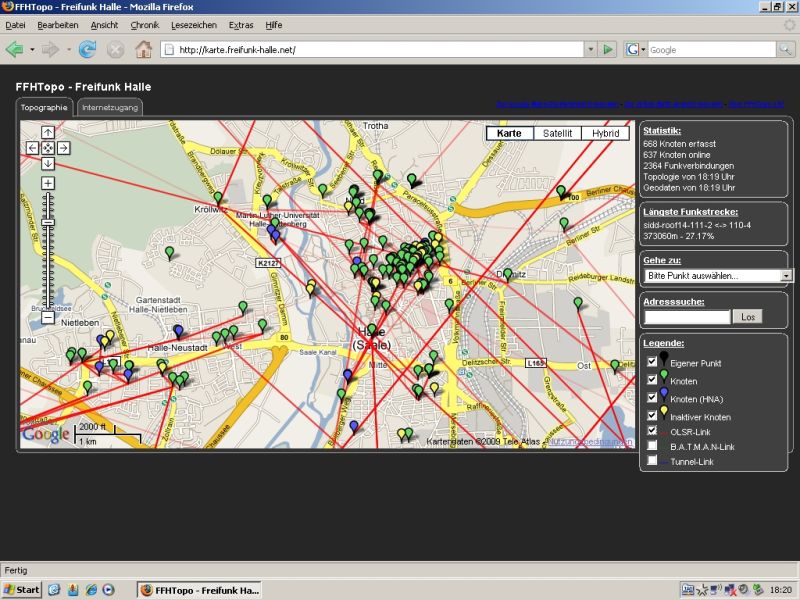Pan the map up with arrow control
Screen dimensions: 800x600
pos(48,132)
